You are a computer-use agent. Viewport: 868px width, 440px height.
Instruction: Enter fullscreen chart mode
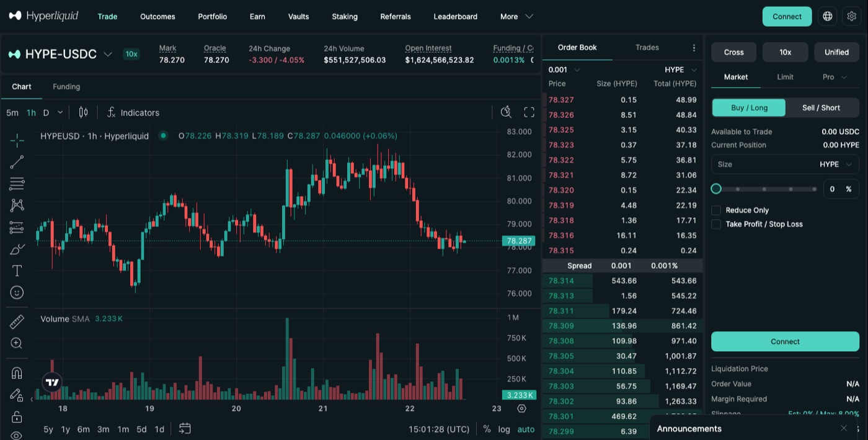tap(529, 112)
